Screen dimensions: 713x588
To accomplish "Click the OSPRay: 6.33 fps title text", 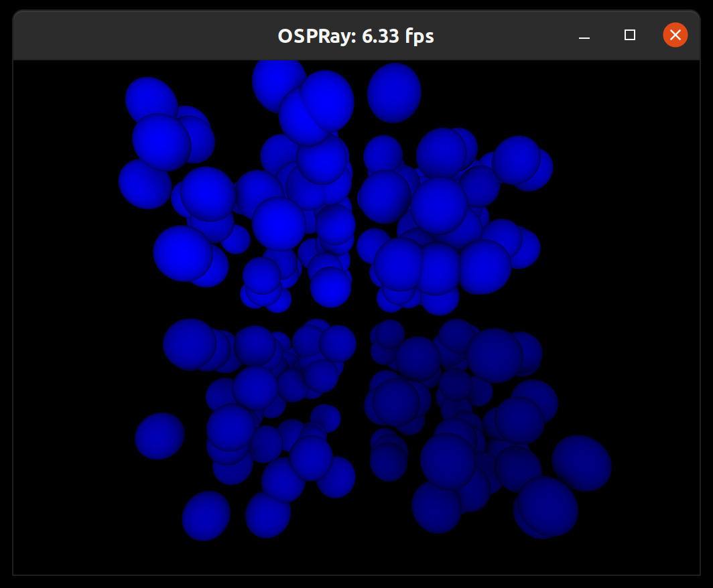I will click(x=356, y=36).
